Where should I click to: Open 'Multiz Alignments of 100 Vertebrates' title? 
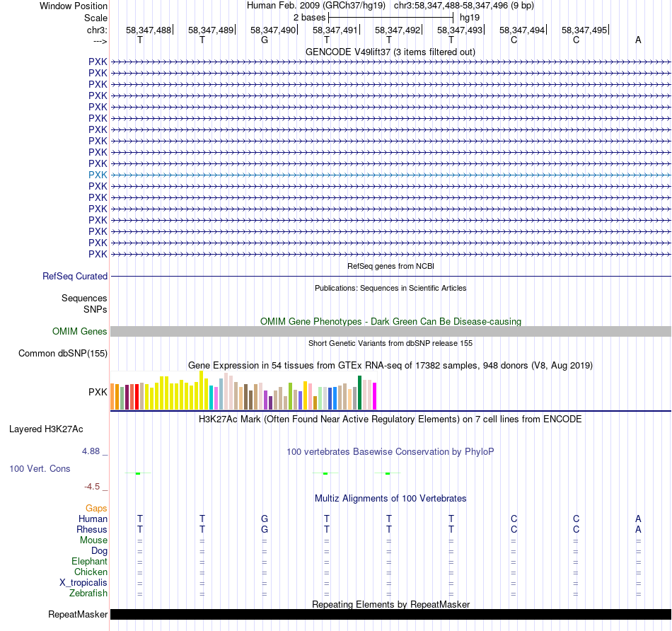click(390, 498)
